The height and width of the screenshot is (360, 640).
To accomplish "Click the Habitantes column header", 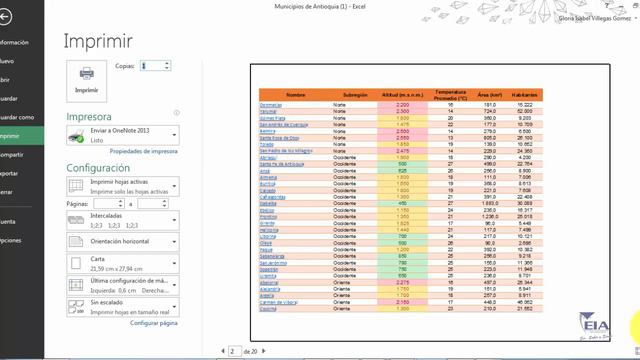I will click(x=524, y=95).
